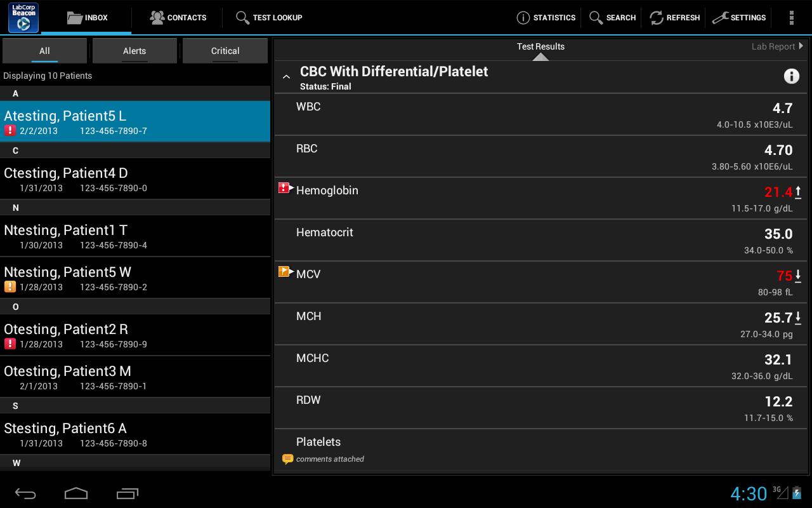This screenshot has width=812, height=508.
Task: Click the low arrow indicator next to 25.7
Action: pyautogui.click(x=798, y=317)
